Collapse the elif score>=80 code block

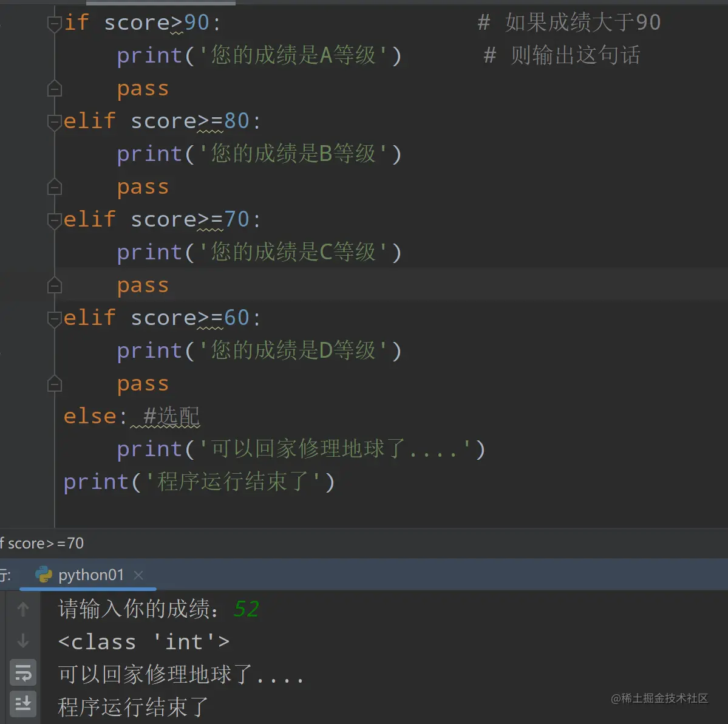point(54,120)
